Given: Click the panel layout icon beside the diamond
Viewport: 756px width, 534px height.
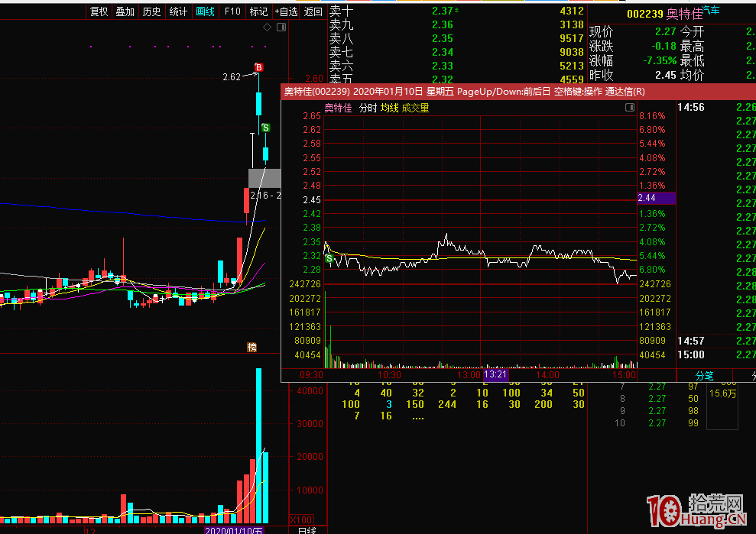Looking at the screenshot, I should 280,28.
